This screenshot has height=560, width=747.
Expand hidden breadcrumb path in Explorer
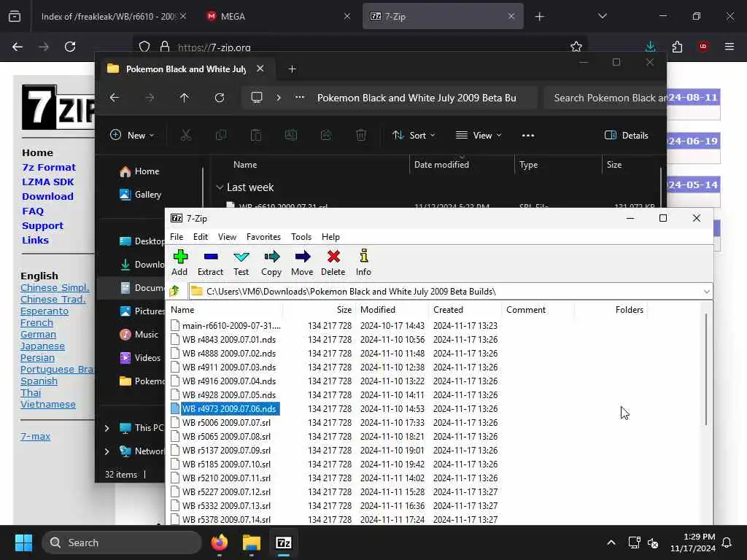click(x=300, y=98)
